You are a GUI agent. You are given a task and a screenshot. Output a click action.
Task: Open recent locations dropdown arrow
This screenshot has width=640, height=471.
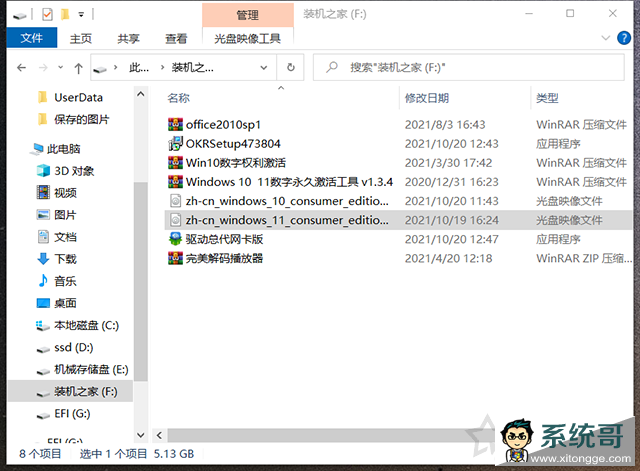(x=60, y=67)
